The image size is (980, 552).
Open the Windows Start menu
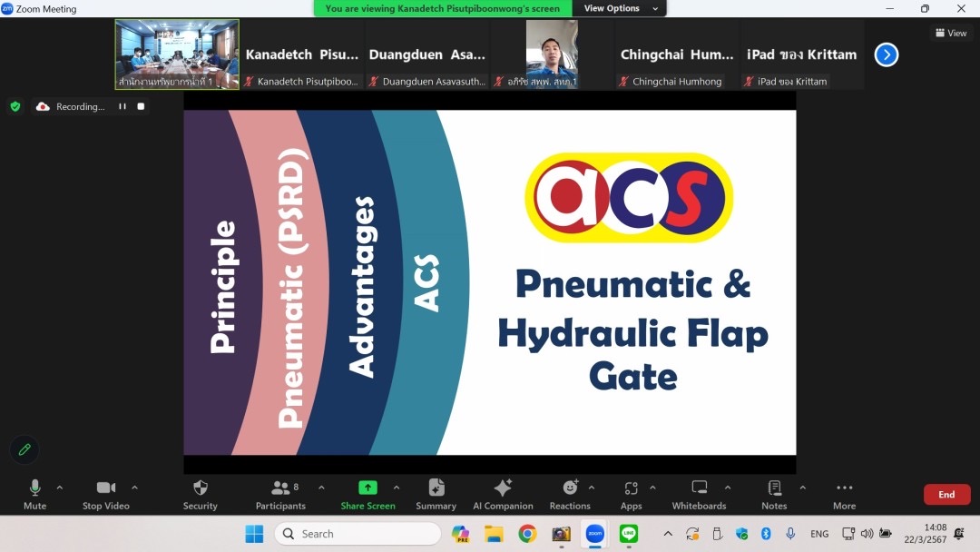pos(254,534)
